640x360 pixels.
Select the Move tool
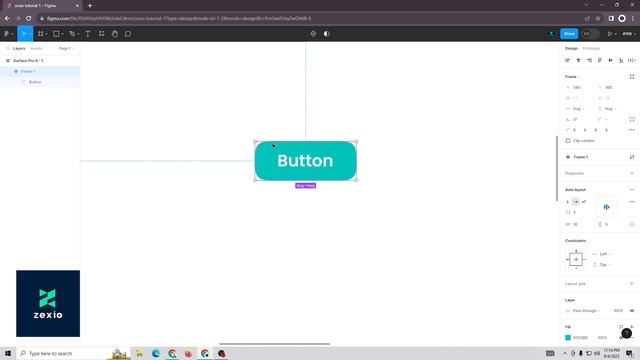[24, 34]
